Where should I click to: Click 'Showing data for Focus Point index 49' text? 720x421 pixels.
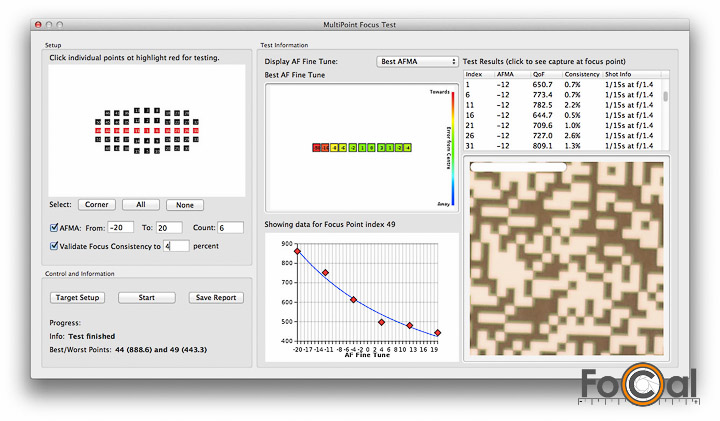point(330,225)
